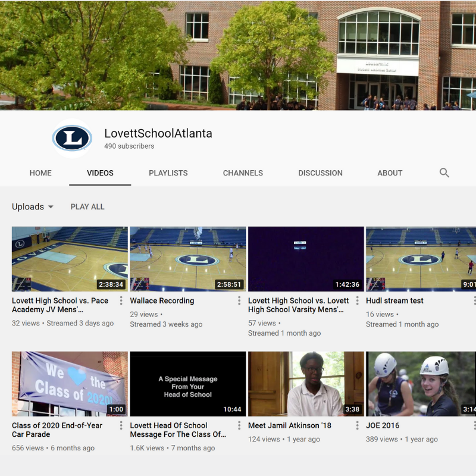Image resolution: width=476 pixels, height=476 pixels.
Task: Open options menu for Lovett vs. Pace Academy video
Action: pyautogui.click(x=121, y=300)
